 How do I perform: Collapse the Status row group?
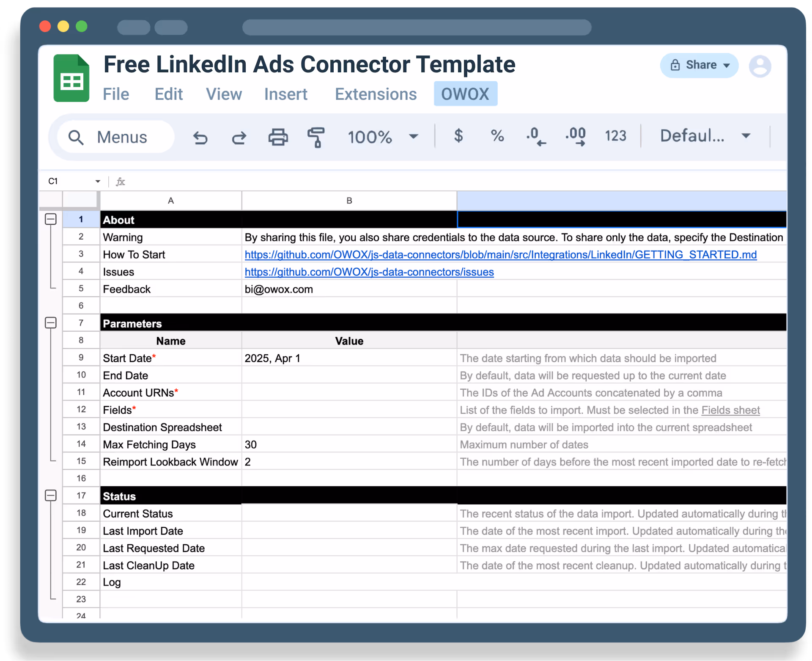click(51, 496)
